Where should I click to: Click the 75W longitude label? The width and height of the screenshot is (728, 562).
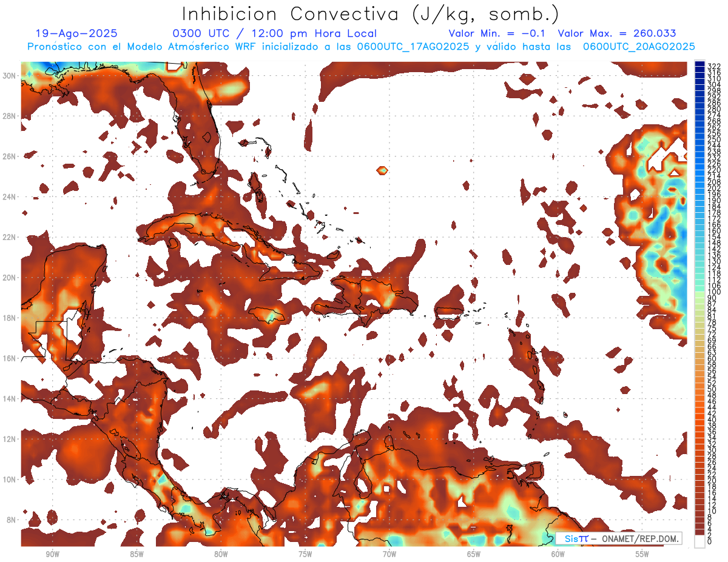click(x=305, y=555)
